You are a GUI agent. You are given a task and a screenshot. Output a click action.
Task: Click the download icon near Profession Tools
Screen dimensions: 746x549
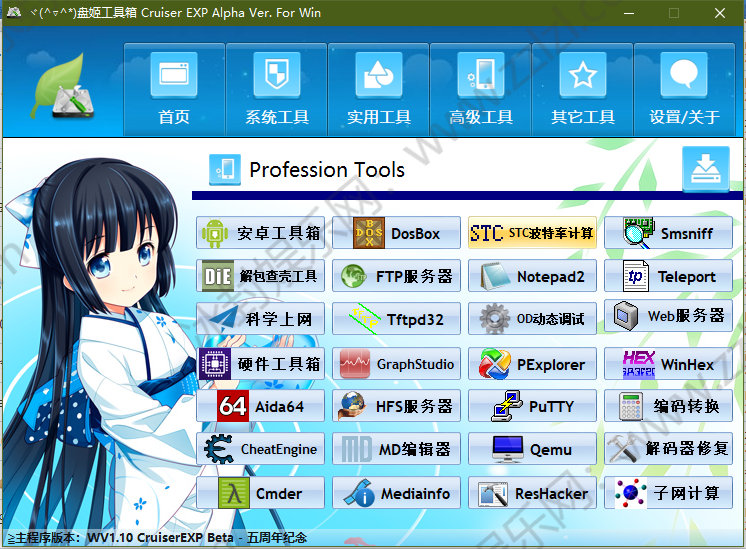[x=706, y=169]
